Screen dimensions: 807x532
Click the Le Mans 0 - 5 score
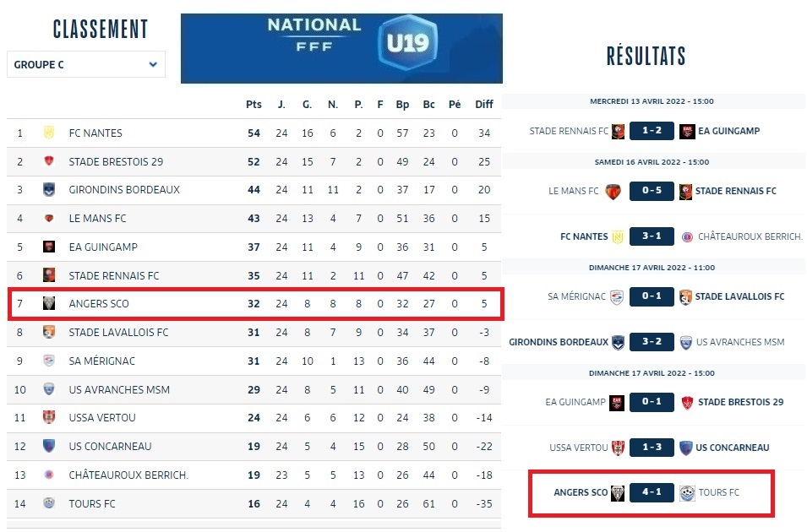pyautogui.click(x=651, y=191)
